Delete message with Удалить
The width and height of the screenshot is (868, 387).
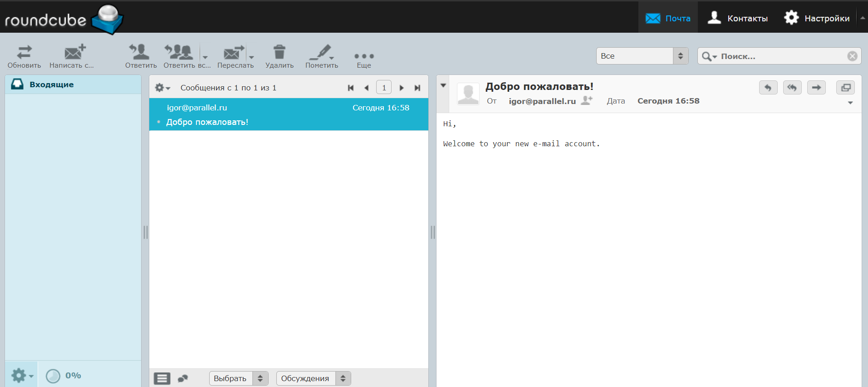(280, 56)
